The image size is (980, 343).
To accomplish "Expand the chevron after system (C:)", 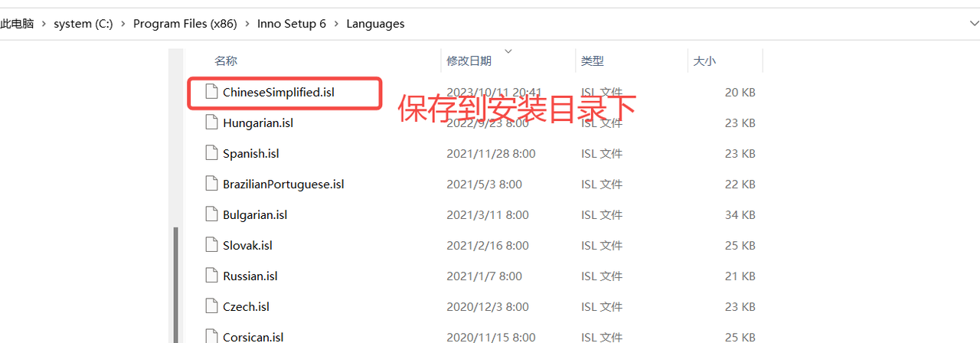I will click(122, 24).
